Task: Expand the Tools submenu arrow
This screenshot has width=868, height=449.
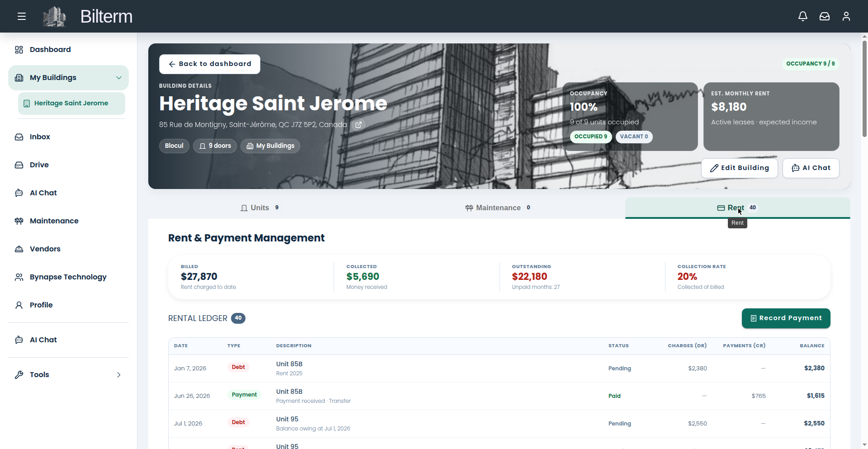Action: pos(119,375)
